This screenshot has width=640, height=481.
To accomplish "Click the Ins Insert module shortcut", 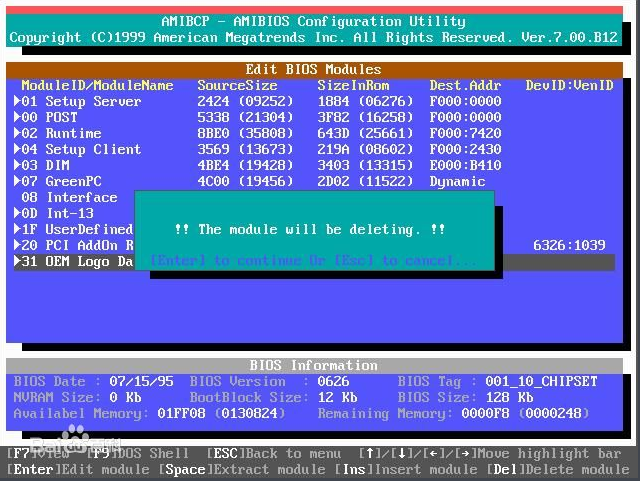I will click(x=406, y=470).
